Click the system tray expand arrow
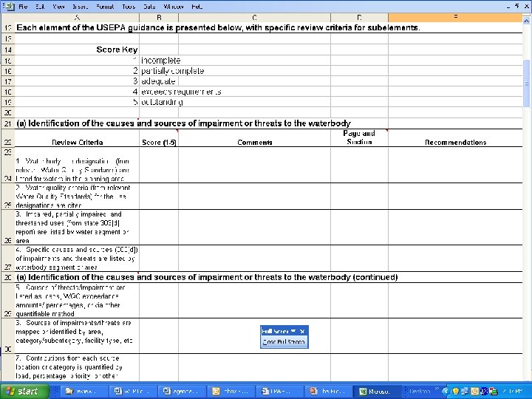The image size is (532, 399). pyautogui.click(x=446, y=391)
